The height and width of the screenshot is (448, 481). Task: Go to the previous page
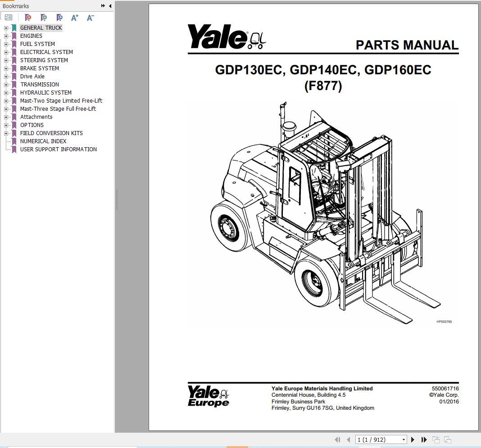coord(348,439)
